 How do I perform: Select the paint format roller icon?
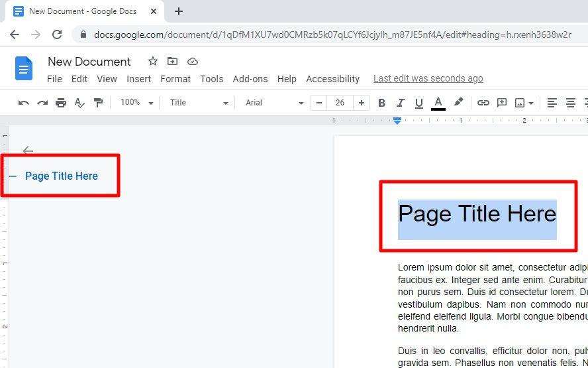click(x=98, y=103)
